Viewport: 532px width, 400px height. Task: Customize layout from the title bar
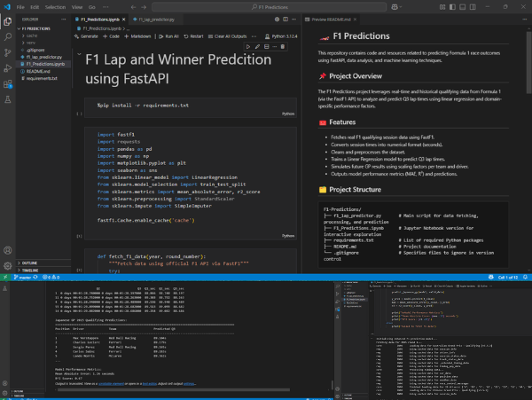pos(442,7)
